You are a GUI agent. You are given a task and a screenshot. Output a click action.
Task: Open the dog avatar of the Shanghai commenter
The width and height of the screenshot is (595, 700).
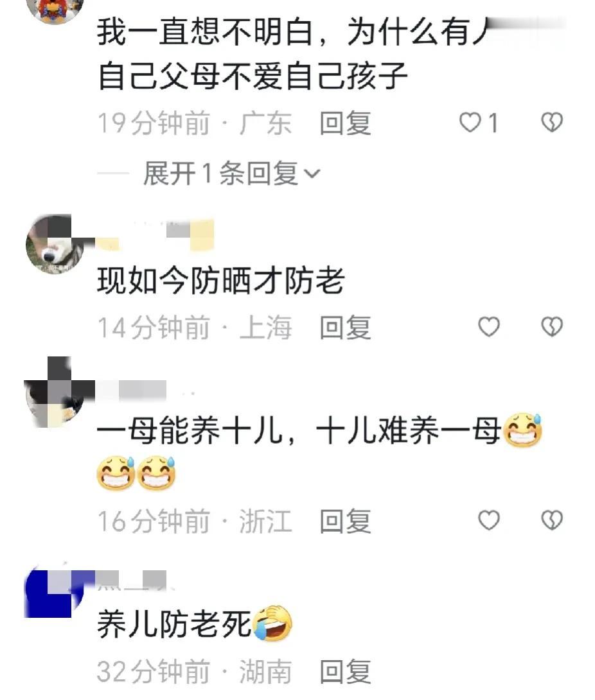(55, 244)
